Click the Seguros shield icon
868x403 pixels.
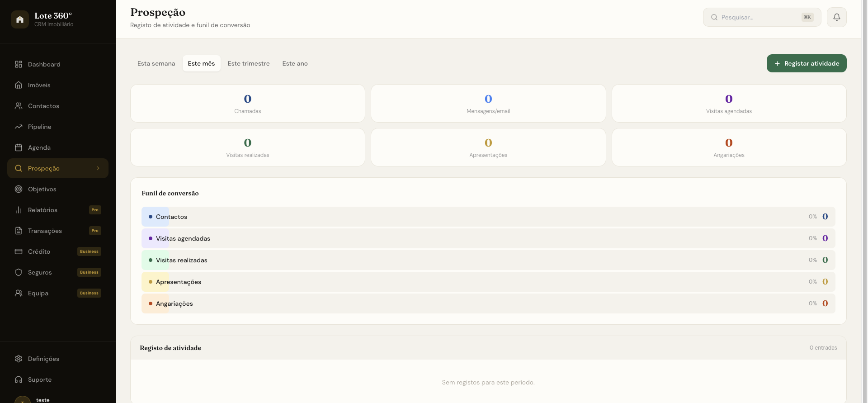click(x=19, y=272)
